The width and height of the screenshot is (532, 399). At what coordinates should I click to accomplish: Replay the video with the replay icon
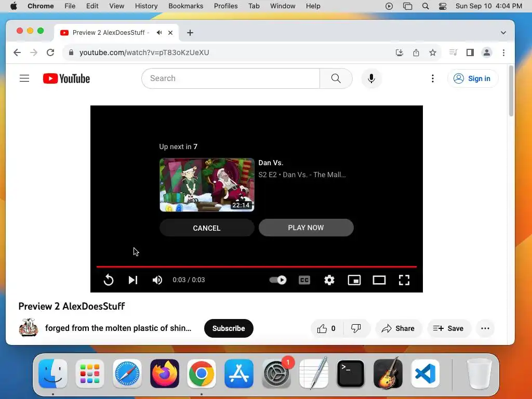click(x=109, y=280)
